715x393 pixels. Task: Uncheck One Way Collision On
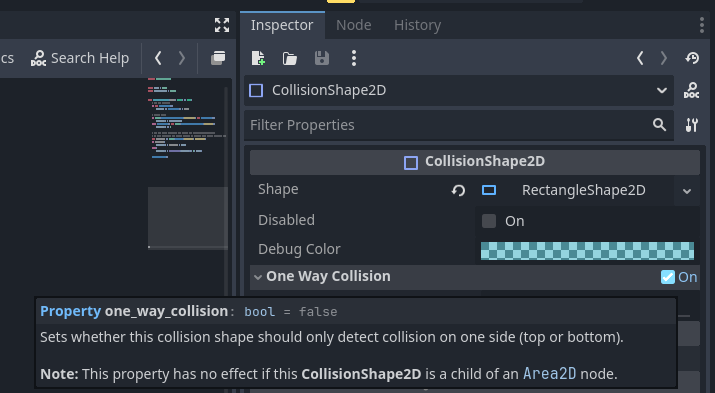[668, 277]
